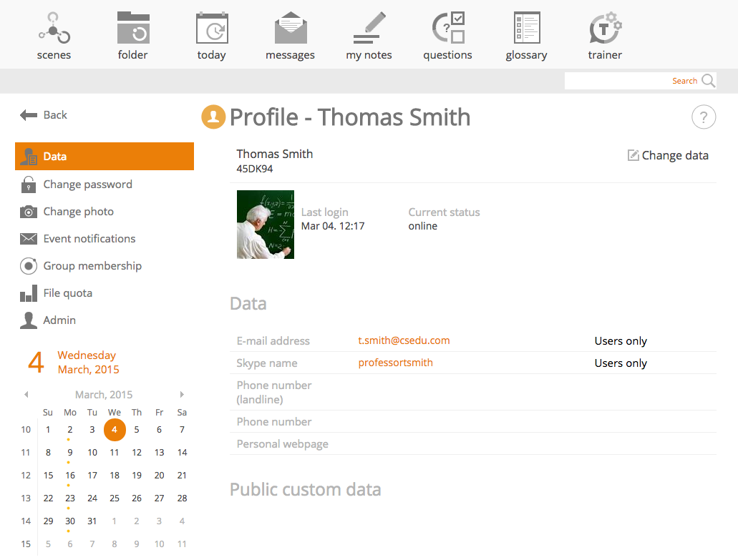Image resolution: width=738 pixels, height=560 pixels.
Task: Open the glossary
Action: 527,29
